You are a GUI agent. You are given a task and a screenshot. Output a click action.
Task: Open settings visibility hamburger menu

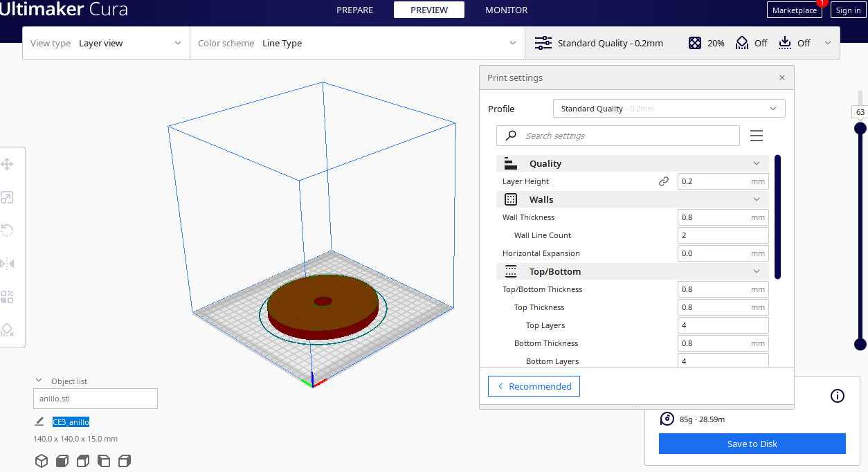click(x=757, y=136)
